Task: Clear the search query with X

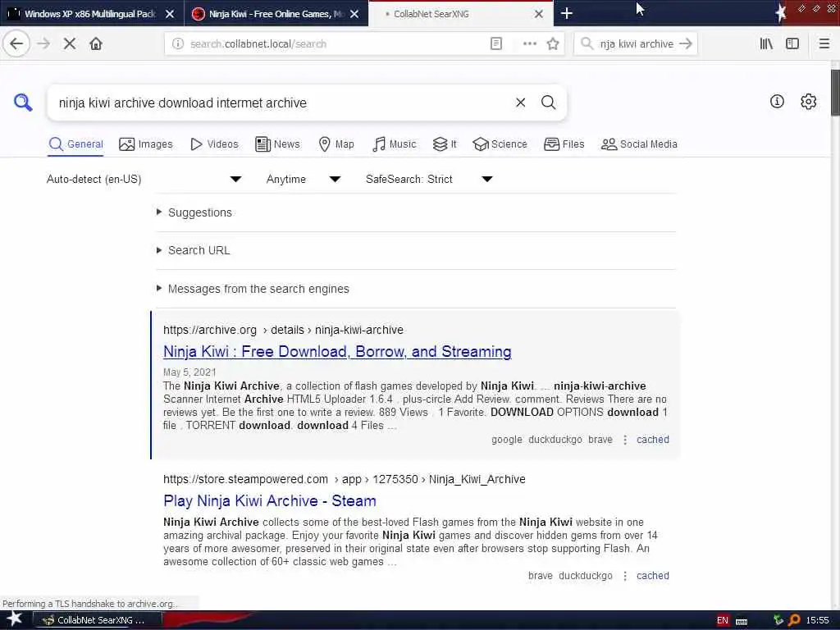Action: tap(520, 103)
